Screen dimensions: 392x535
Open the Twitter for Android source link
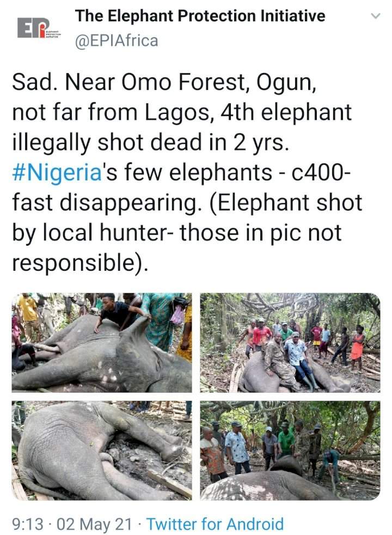[215, 524]
